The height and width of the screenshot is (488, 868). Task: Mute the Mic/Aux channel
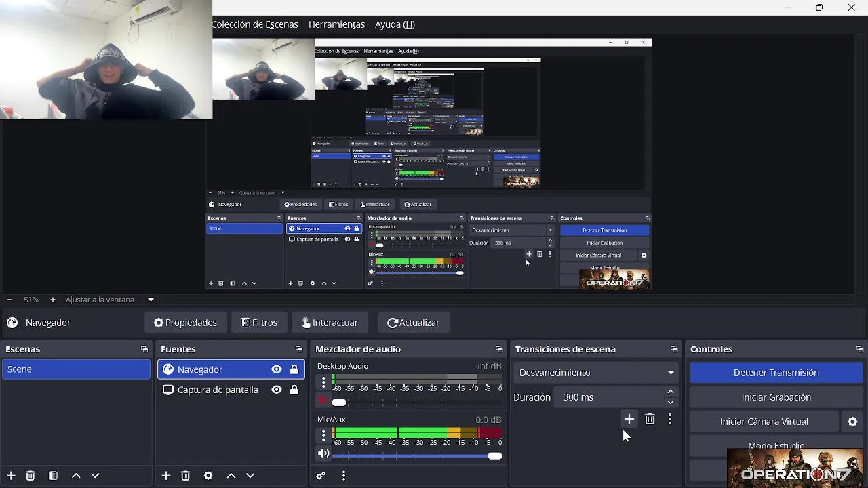pyautogui.click(x=323, y=453)
